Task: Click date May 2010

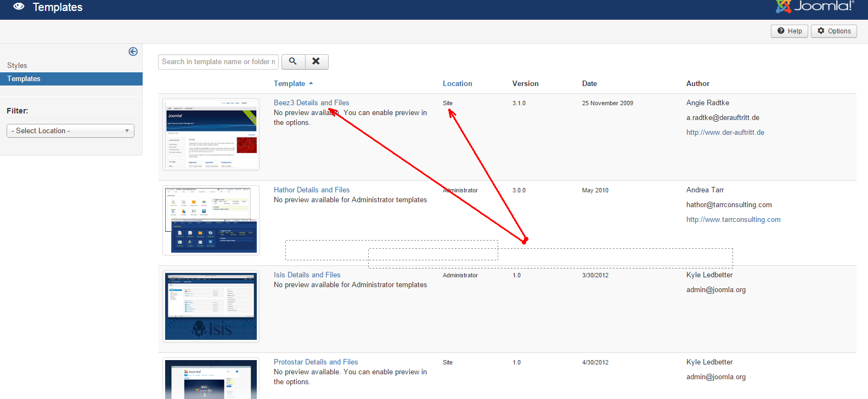Action: [595, 190]
